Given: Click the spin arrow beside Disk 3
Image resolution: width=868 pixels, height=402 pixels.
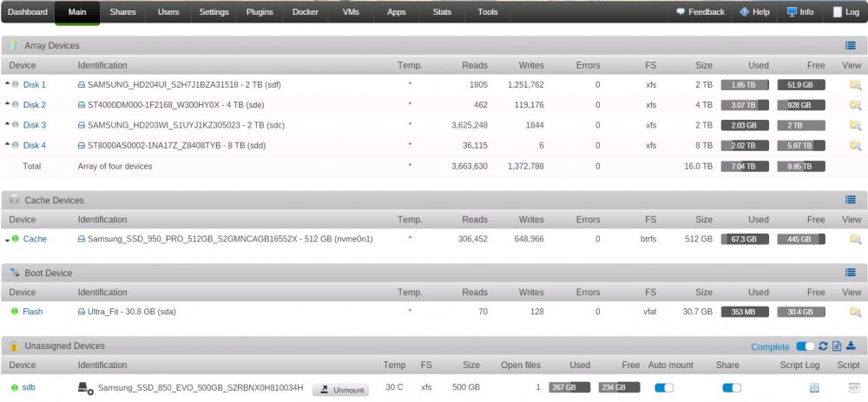Looking at the screenshot, I should click(8, 125).
